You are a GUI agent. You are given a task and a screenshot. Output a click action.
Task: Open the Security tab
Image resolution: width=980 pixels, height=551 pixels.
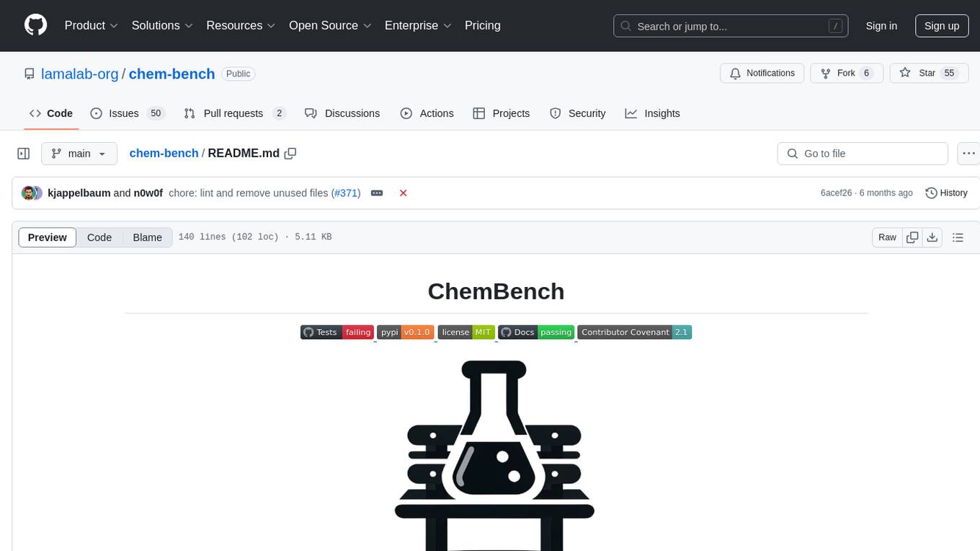578,113
